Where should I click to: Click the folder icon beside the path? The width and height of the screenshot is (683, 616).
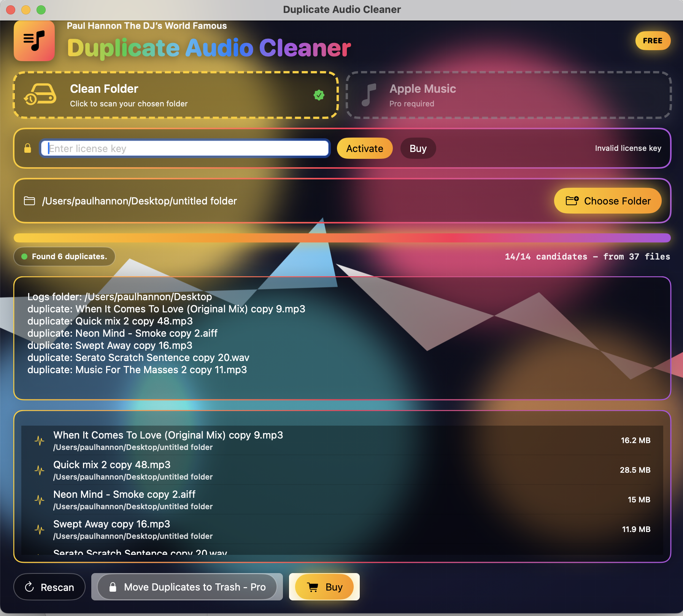[29, 201]
